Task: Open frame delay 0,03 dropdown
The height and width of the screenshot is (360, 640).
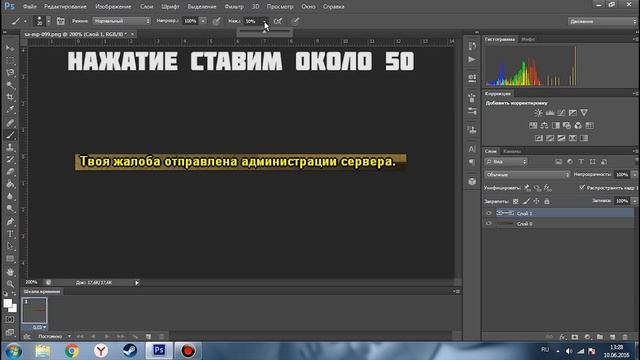Action: click(x=39, y=327)
